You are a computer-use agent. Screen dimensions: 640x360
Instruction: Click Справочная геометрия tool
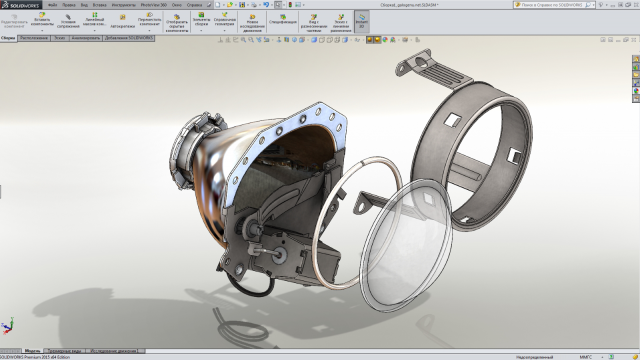pos(224,20)
